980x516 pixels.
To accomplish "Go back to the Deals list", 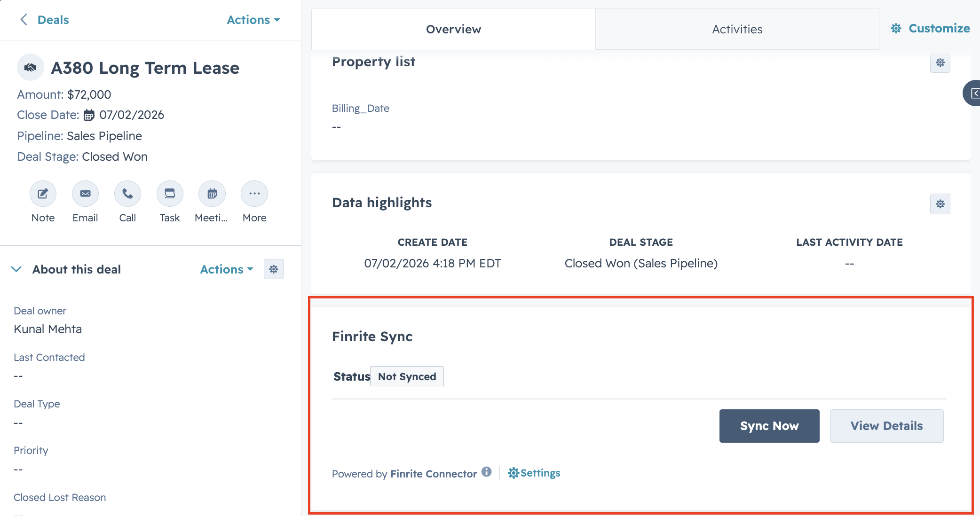I will pos(53,20).
